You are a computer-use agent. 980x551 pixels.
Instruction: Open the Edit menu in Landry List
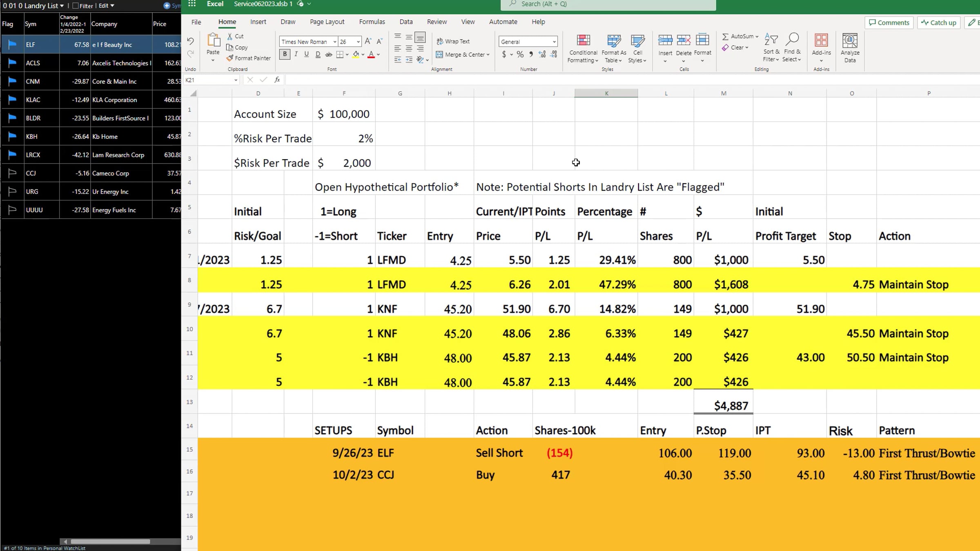point(106,6)
